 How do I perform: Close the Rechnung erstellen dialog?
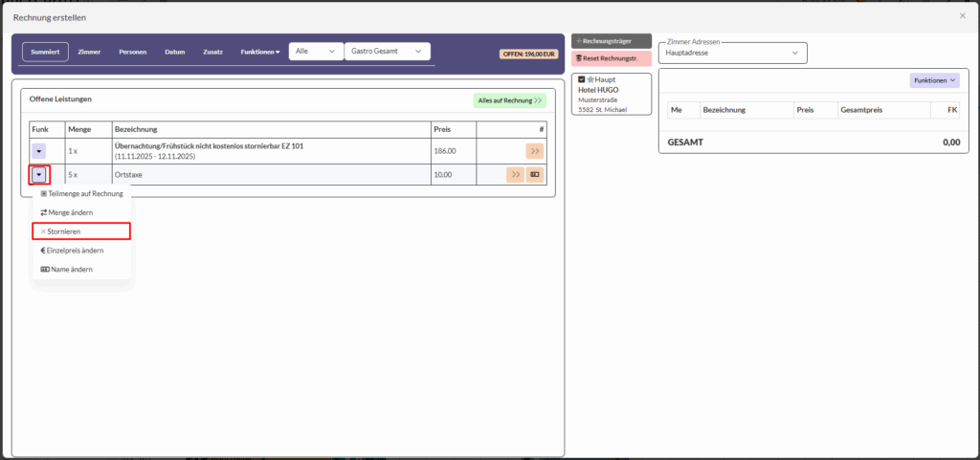click(x=962, y=16)
